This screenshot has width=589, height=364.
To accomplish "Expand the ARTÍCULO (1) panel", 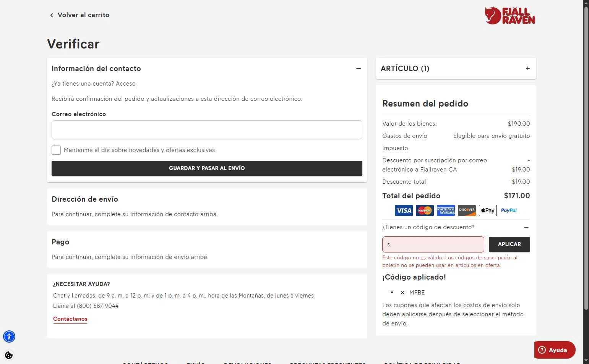I will coord(527,68).
